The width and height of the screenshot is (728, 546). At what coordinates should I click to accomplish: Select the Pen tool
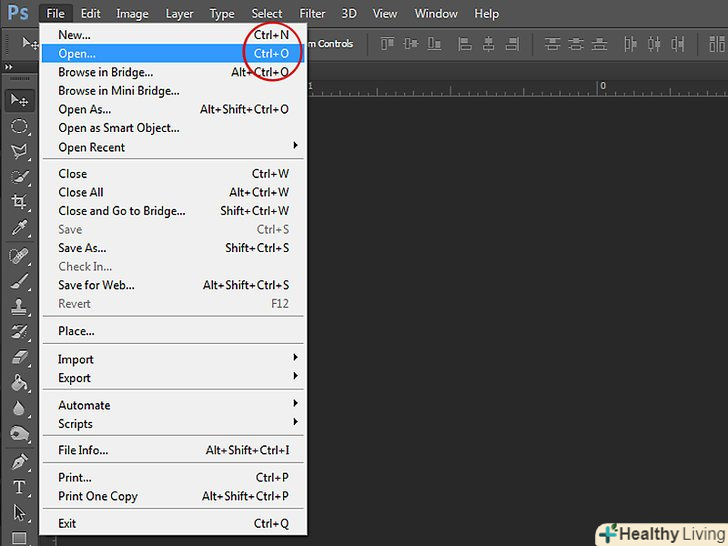(19, 462)
